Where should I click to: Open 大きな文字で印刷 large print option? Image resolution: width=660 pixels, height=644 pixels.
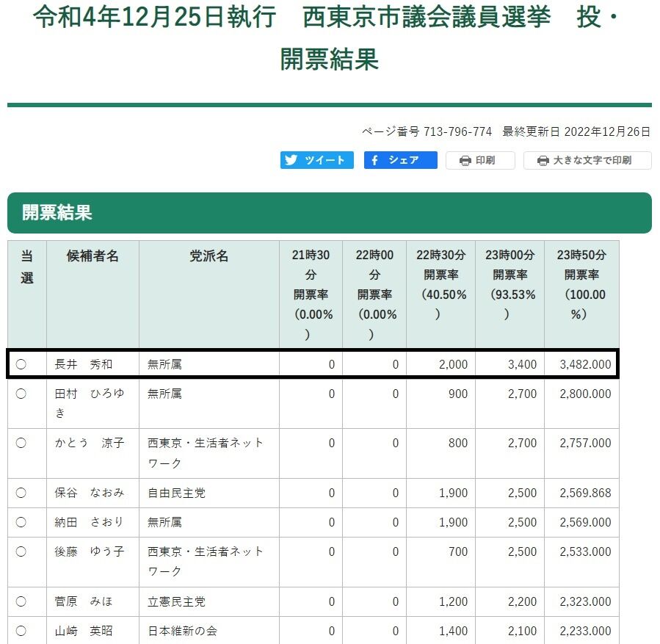tap(587, 160)
